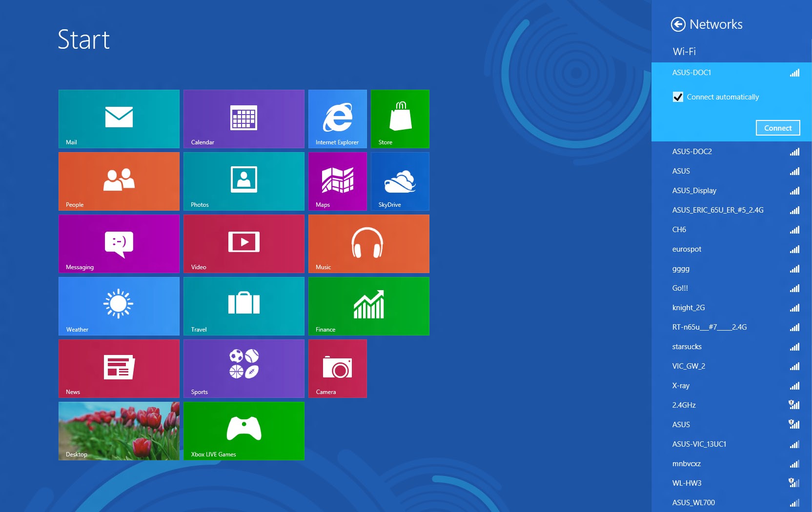Click the signal icon beside starsucks

(x=795, y=347)
